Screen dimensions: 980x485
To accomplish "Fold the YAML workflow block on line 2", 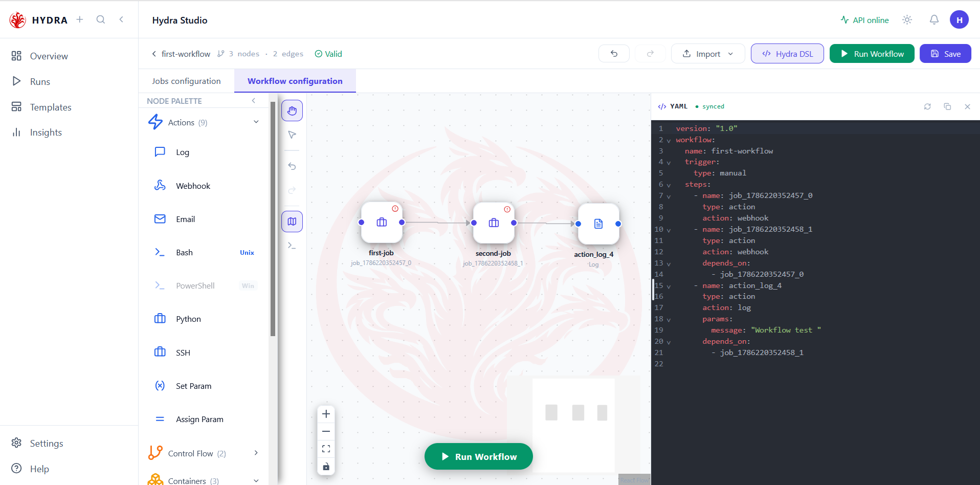I will 669,140.
